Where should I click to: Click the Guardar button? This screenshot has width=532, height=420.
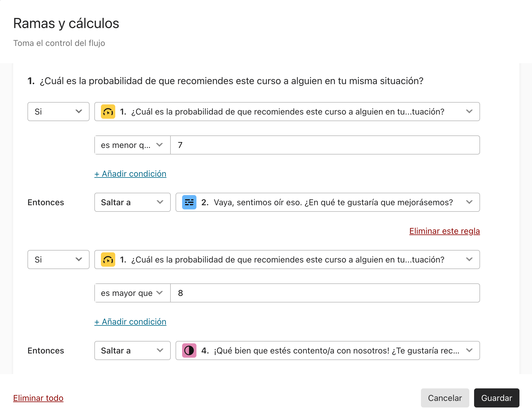tap(497, 398)
